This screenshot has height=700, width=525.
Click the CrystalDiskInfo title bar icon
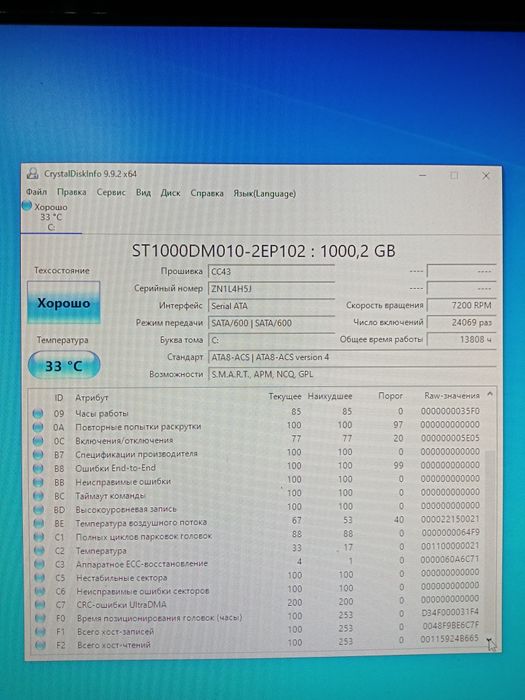pyautogui.click(x=33, y=173)
